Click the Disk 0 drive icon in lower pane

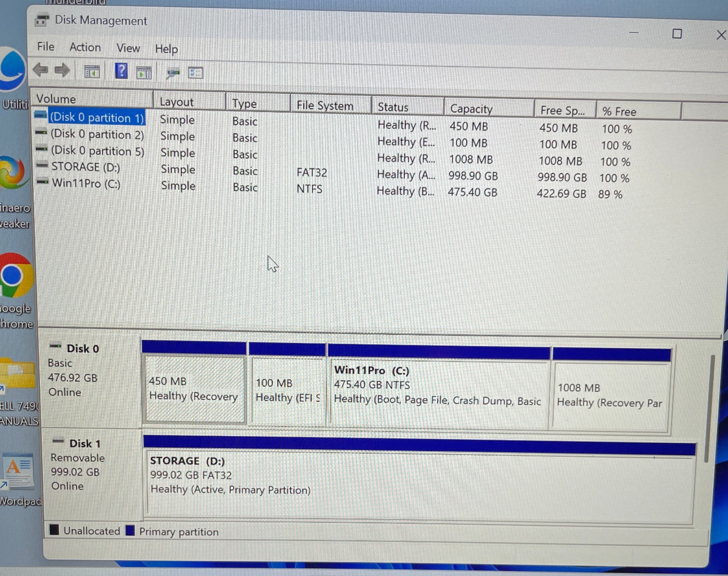pyautogui.click(x=56, y=346)
